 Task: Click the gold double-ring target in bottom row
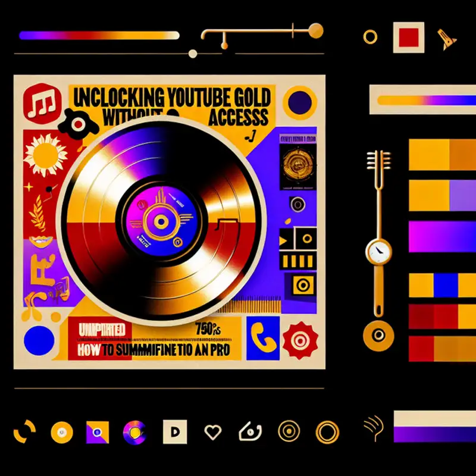click(x=289, y=431)
